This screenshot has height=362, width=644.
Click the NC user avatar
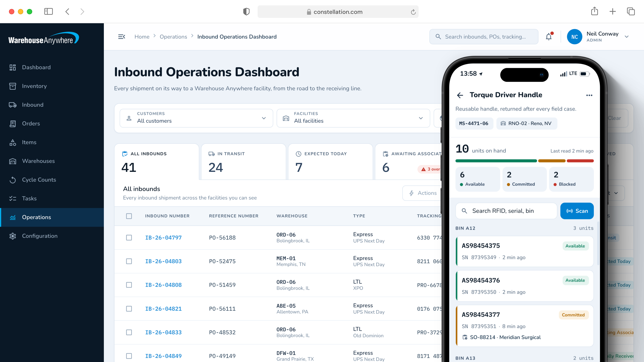click(x=574, y=37)
